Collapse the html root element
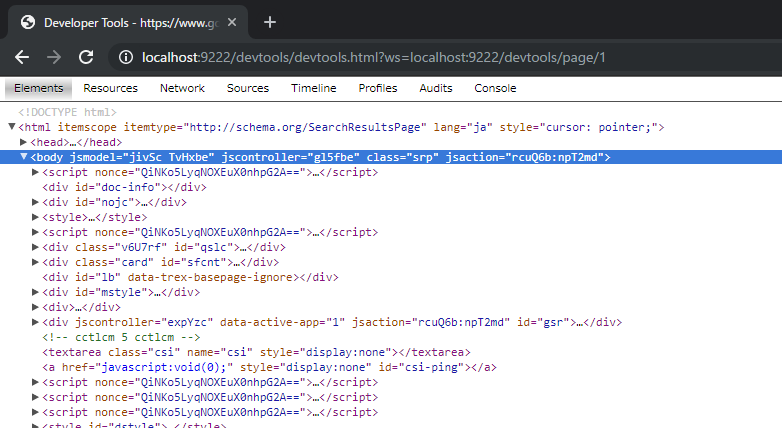Image resolution: width=782 pixels, height=428 pixels. click(x=11, y=127)
